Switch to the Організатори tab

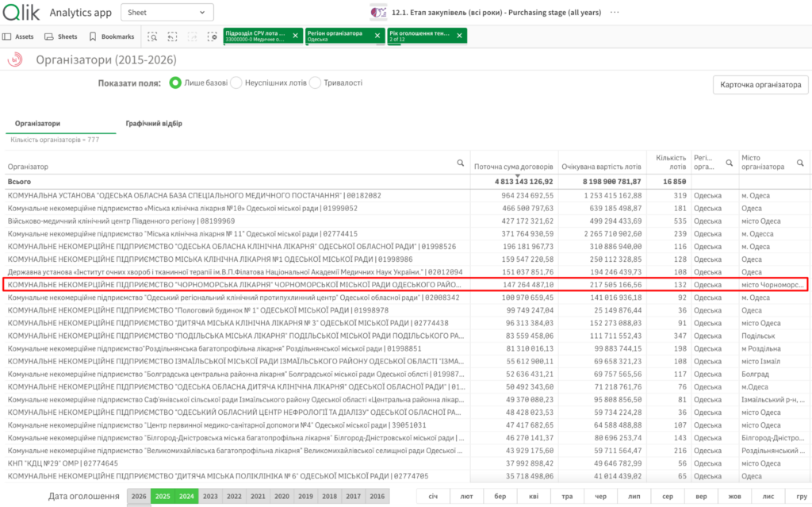coord(37,124)
